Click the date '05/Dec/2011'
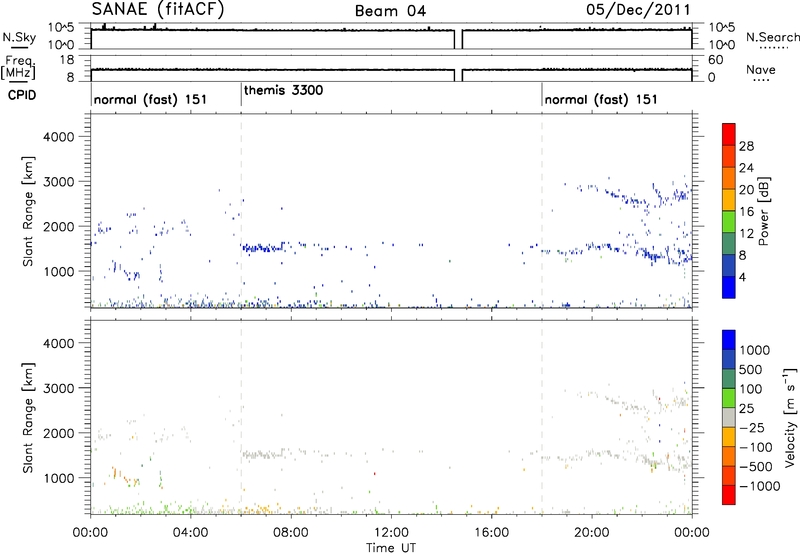The width and height of the screenshot is (800, 554). pos(638,10)
